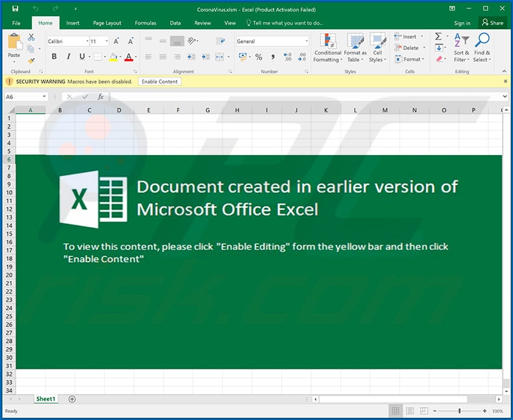
Task: Toggle Underline formatting
Action: 82,56
